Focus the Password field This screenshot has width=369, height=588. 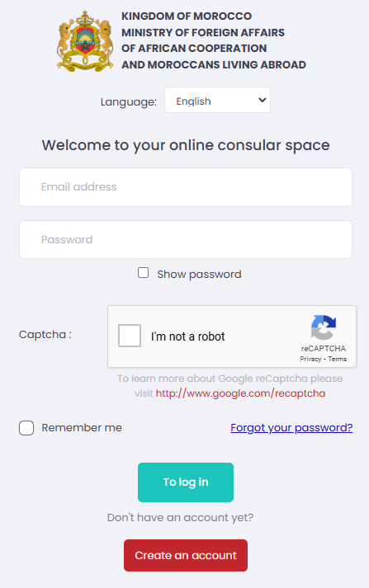[186, 240]
